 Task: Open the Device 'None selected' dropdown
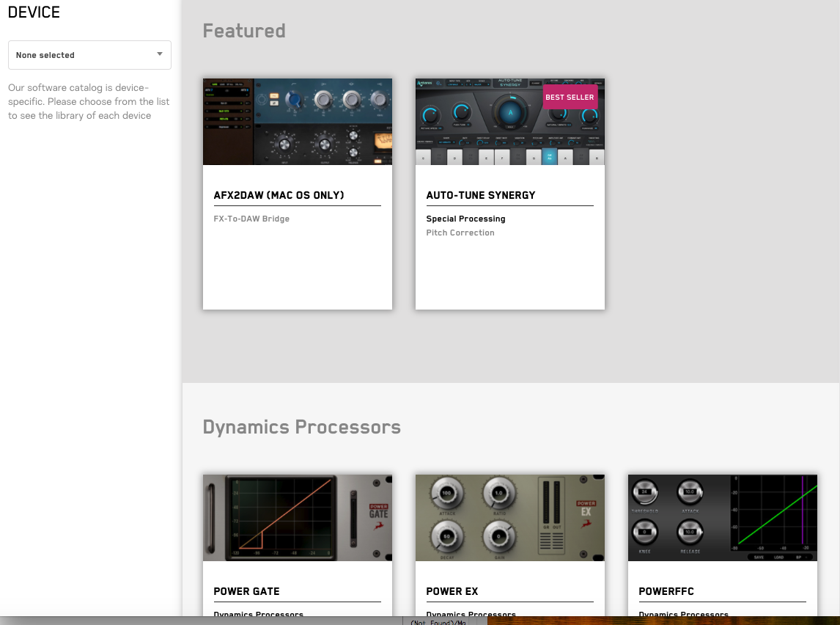click(89, 55)
